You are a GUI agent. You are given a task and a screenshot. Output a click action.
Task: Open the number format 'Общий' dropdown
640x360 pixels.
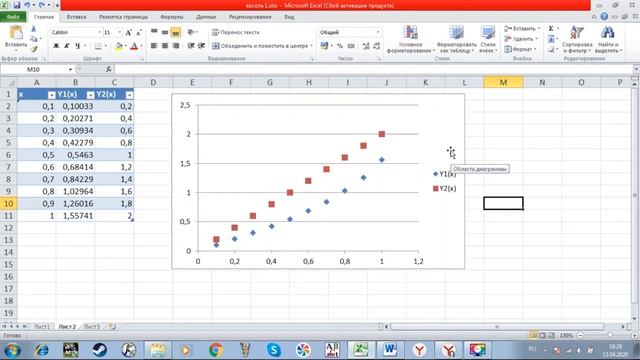click(x=378, y=32)
